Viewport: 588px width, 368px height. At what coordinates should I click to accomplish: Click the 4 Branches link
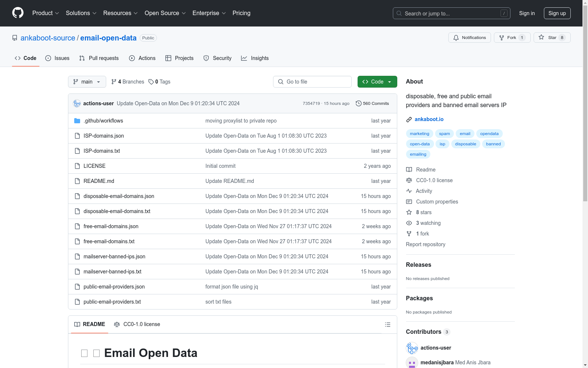pos(128,82)
